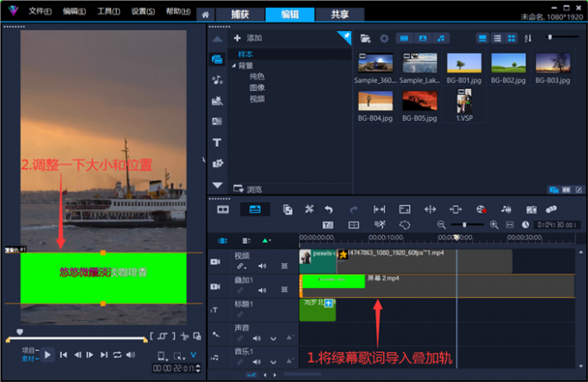588x382 pixels.
Task: Select the 纯色 background category
Action: coord(258,76)
